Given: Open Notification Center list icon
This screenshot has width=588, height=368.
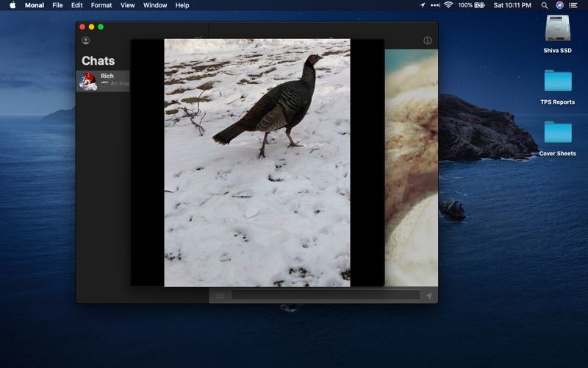Looking at the screenshot, I should pyautogui.click(x=573, y=5).
